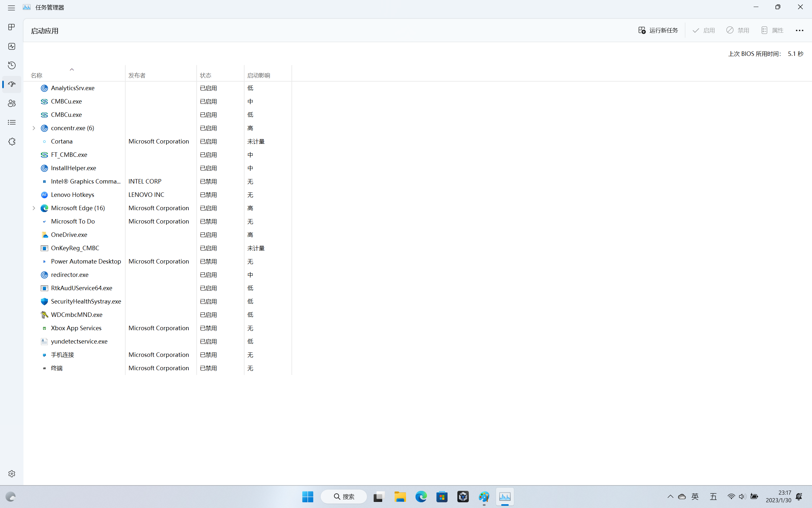Image resolution: width=812 pixels, height=508 pixels.
Task: Select the 手机连接 startup entry
Action: coord(158,355)
